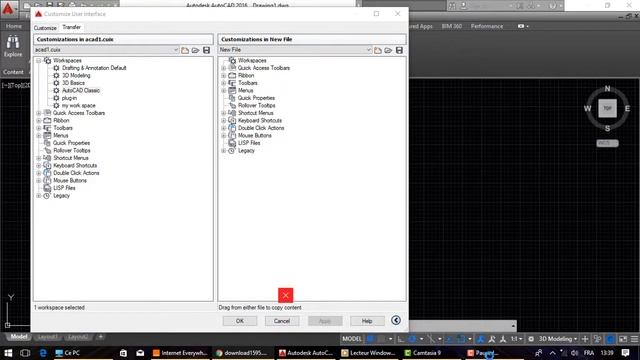The image size is (640, 360).
Task: Open the 3D Modeling workspace dropdown in status bar
Action: (x=575, y=339)
